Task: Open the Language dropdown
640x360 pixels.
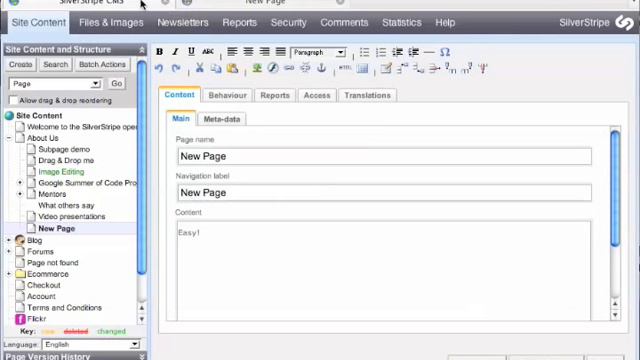Action: [x=91, y=344]
